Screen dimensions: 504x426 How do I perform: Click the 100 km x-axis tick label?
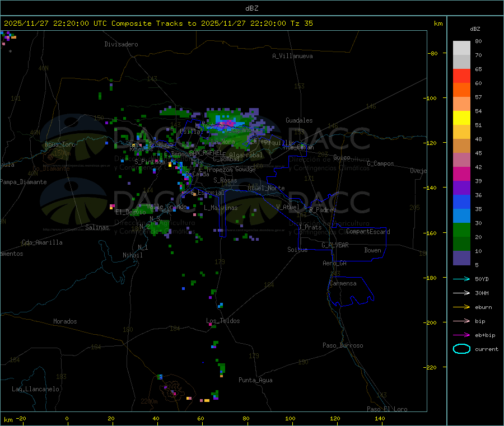[x=290, y=418]
